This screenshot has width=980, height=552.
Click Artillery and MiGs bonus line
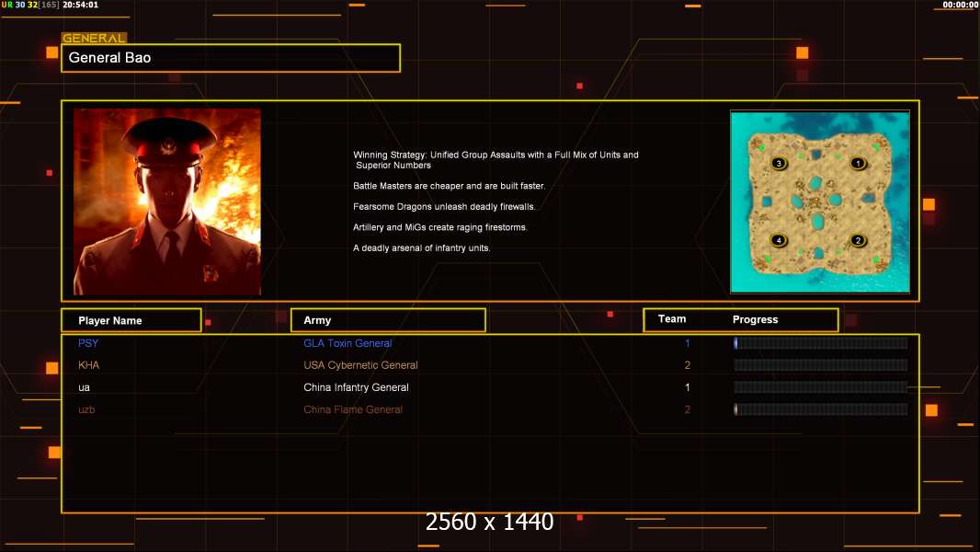coord(440,227)
